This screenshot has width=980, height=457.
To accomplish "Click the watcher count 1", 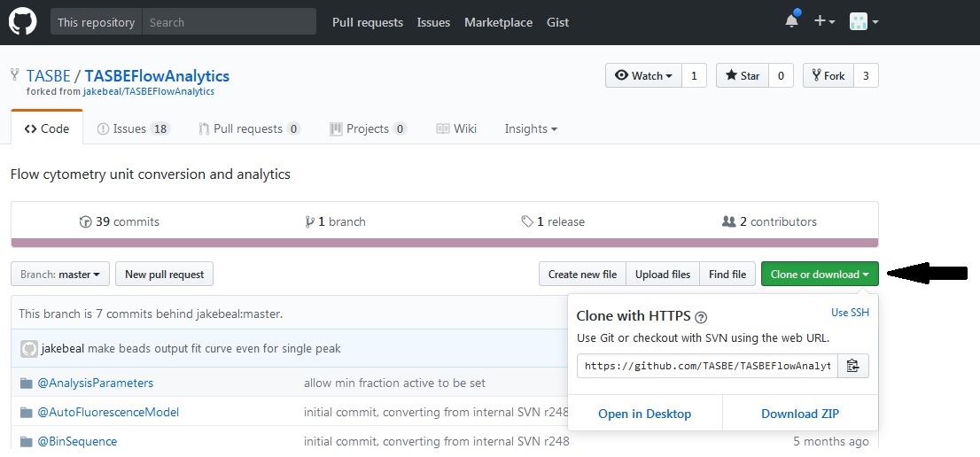I will [694, 75].
